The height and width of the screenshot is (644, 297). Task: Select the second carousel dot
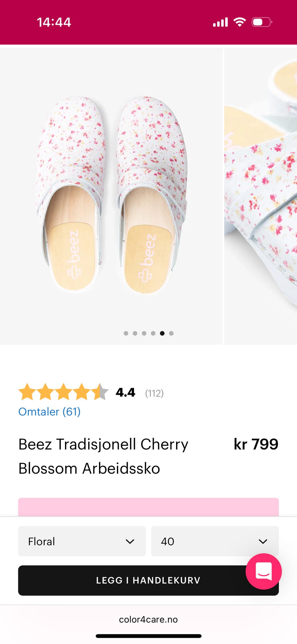135,333
